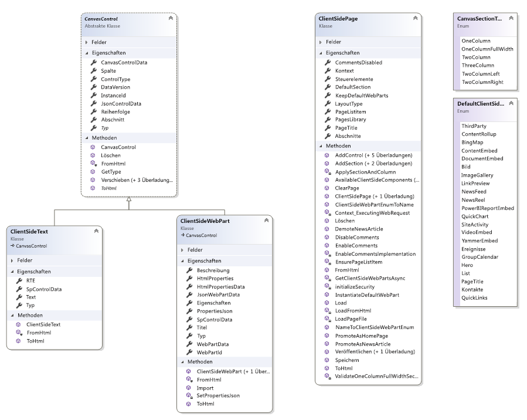Viewport: 527px width, 420px height.
Task: Click wrench icon next to CanvasControlData
Action: 93,62
